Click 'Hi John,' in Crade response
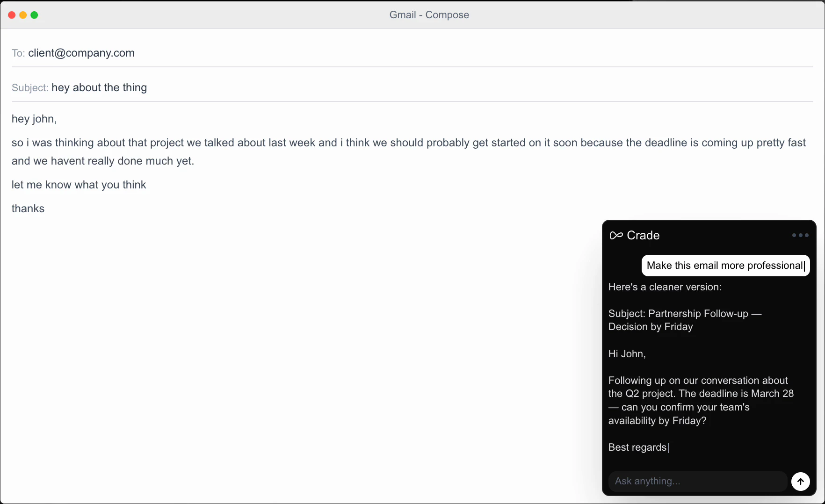Viewport: 825px width, 504px height. [627, 354]
